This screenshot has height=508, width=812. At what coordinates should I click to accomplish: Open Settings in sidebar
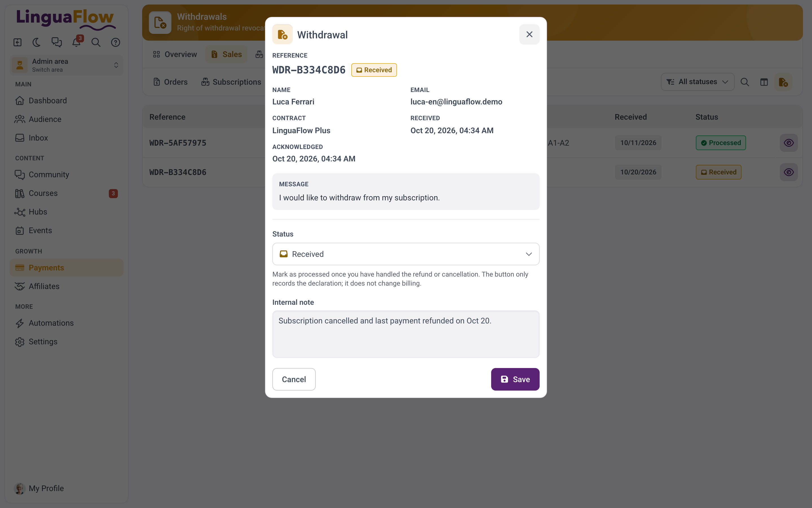tap(67, 342)
